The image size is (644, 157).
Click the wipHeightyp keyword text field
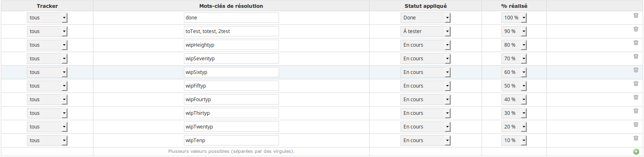231,45
